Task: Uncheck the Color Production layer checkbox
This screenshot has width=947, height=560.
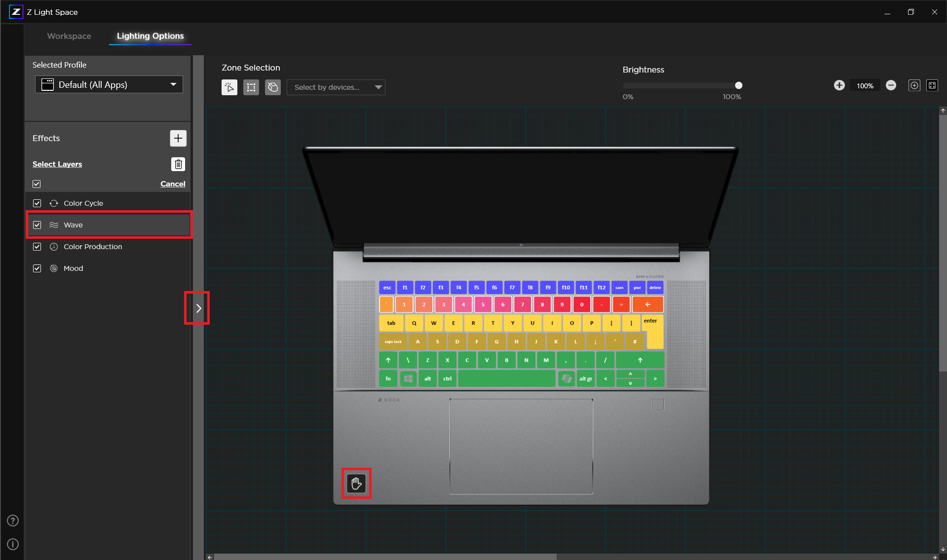Action: [37, 247]
